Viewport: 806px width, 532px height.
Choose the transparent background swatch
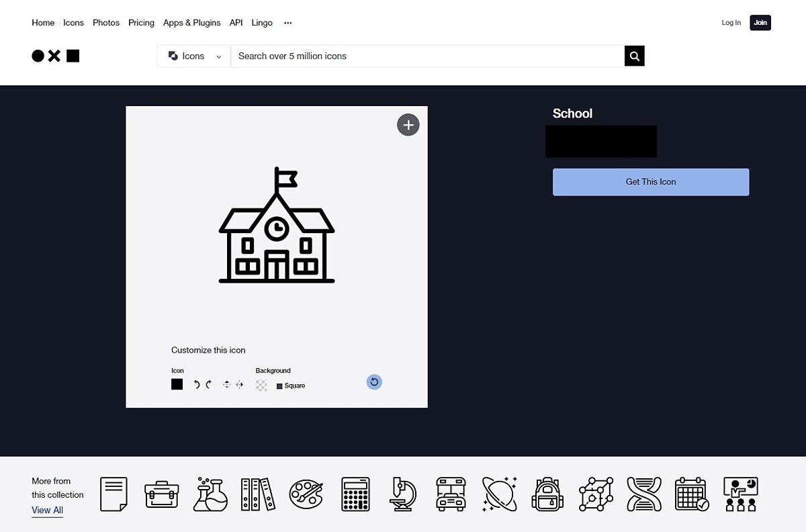click(261, 386)
